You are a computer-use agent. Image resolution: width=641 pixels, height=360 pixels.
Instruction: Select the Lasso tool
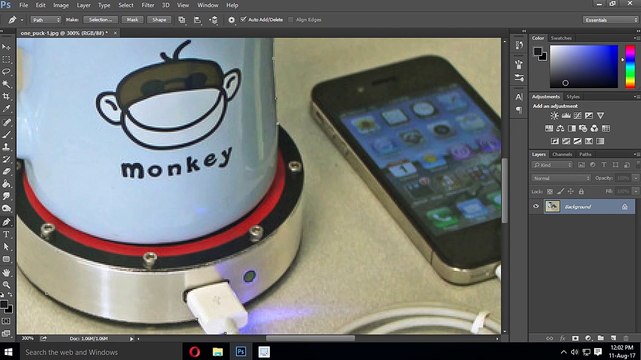pos(6,72)
